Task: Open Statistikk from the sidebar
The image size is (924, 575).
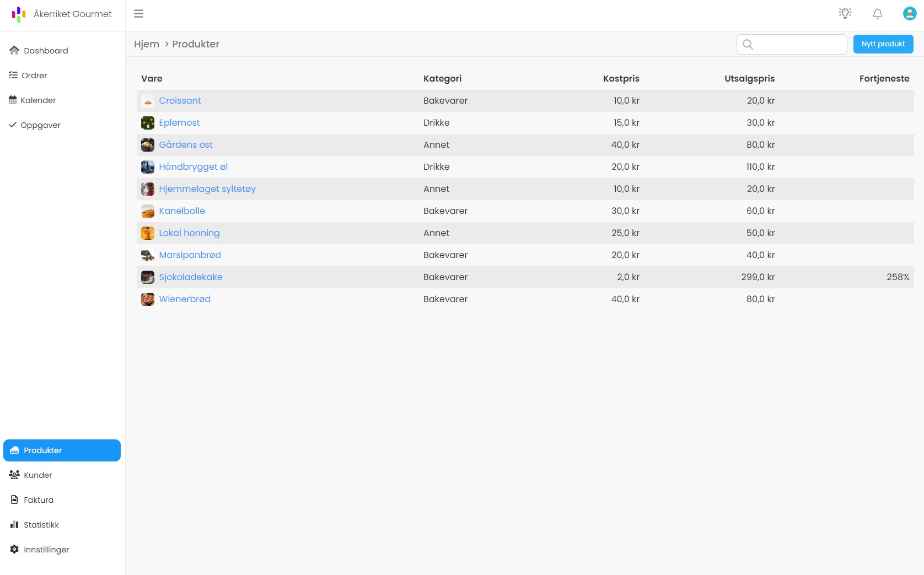Action: click(x=41, y=525)
